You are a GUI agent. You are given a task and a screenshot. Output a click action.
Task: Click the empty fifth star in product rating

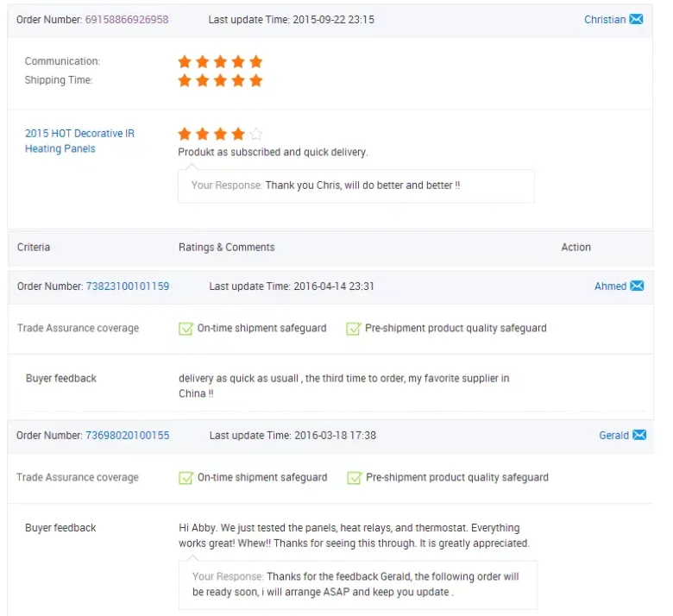click(255, 134)
